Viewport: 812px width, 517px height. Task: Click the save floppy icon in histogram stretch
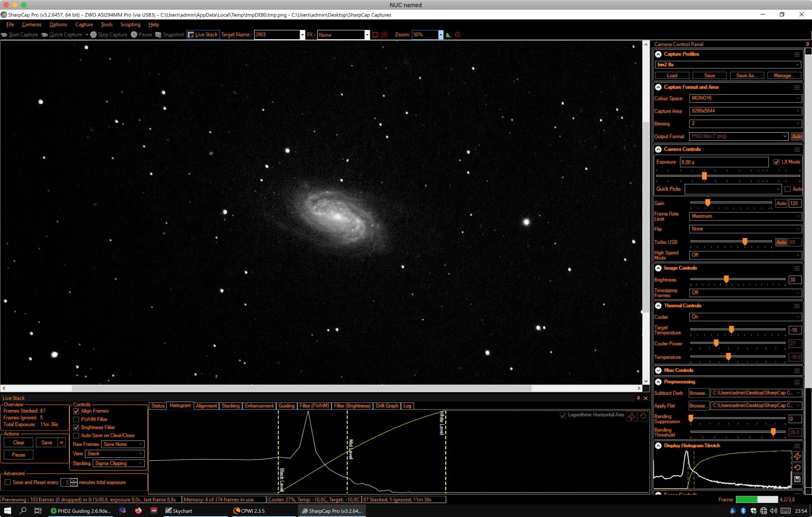797,479
